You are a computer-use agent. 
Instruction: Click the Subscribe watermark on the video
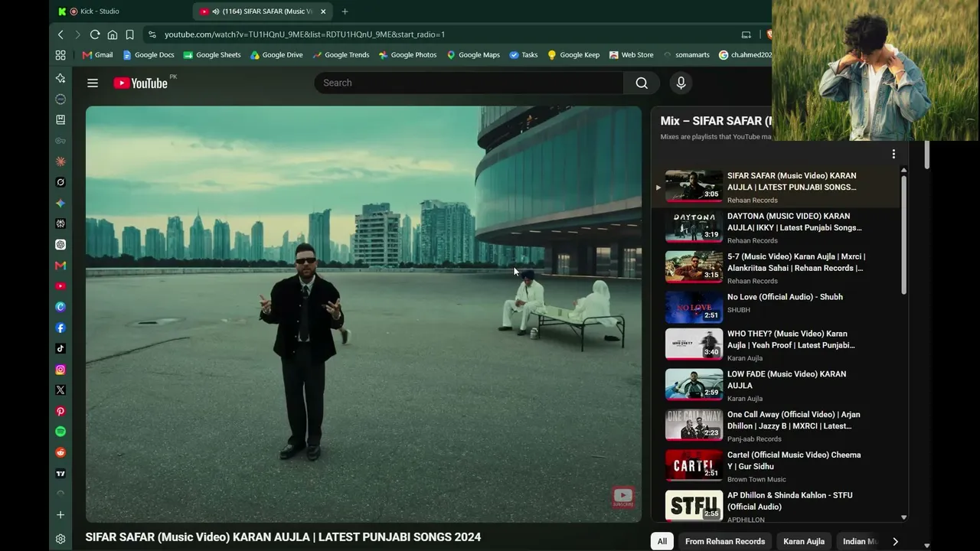623,497
